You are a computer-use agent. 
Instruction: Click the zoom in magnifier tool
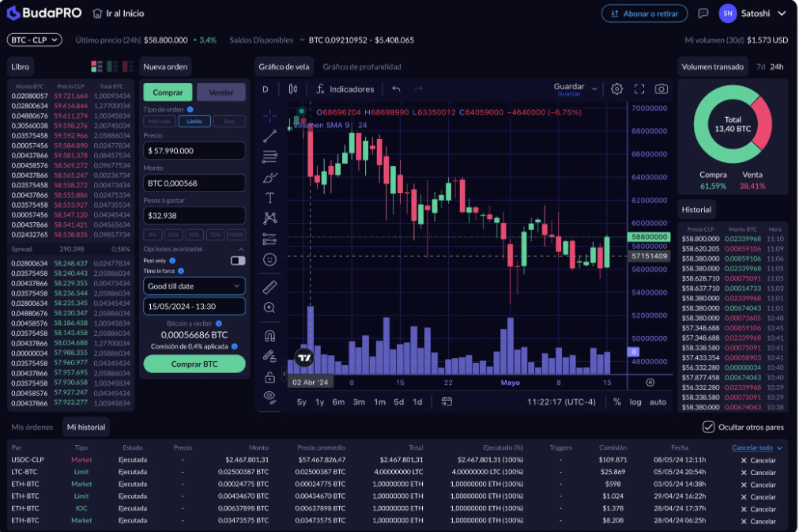tap(269, 308)
